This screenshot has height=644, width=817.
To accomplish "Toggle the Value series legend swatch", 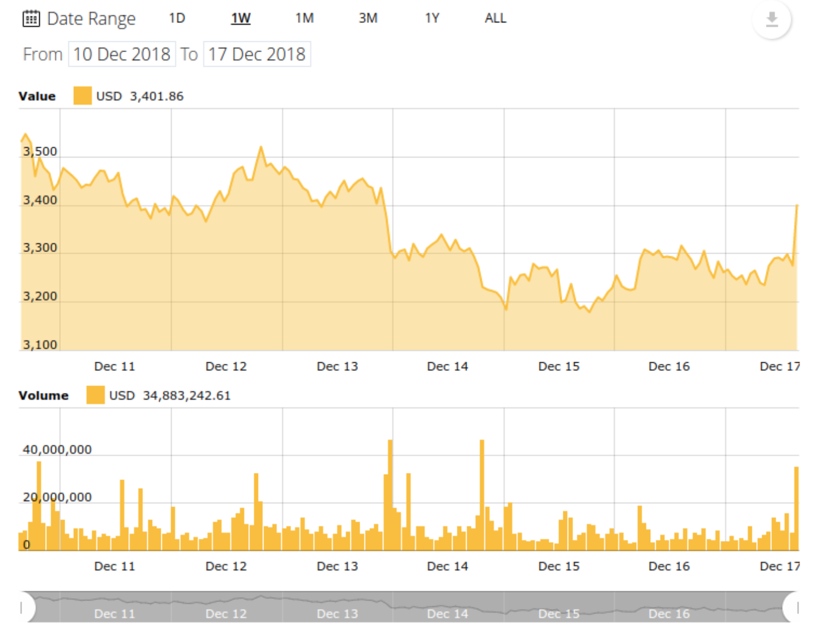I will pyautogui.click(x=83, y=96).
